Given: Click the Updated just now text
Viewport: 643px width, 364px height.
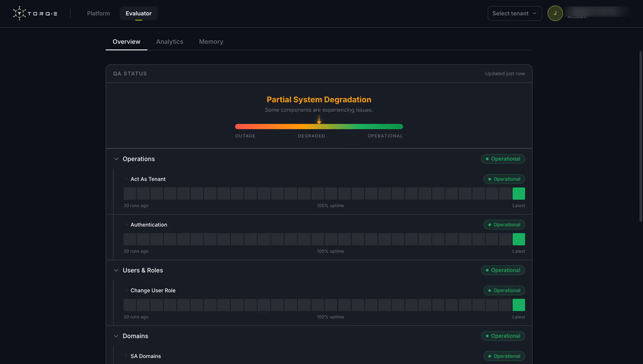Looking at the screenshot, I should [505, 74].
